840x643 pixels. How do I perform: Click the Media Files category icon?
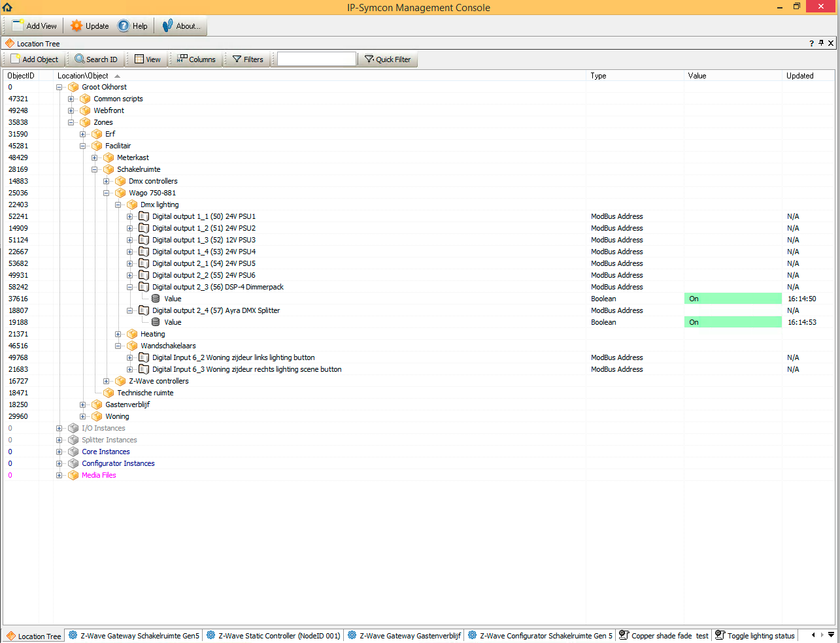(73, 475)
